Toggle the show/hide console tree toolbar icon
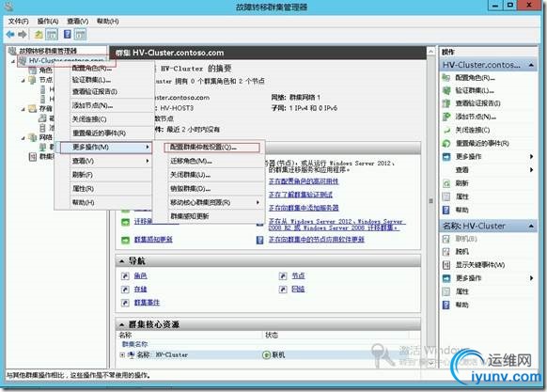The height and width of the screenshot is (392, 547). click(x=52, y=34)
